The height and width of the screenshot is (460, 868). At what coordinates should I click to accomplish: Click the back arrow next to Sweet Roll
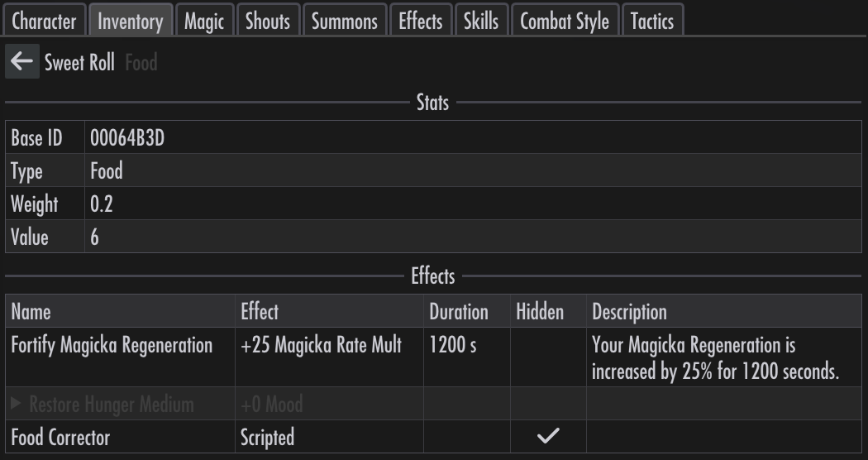(22, 61)
